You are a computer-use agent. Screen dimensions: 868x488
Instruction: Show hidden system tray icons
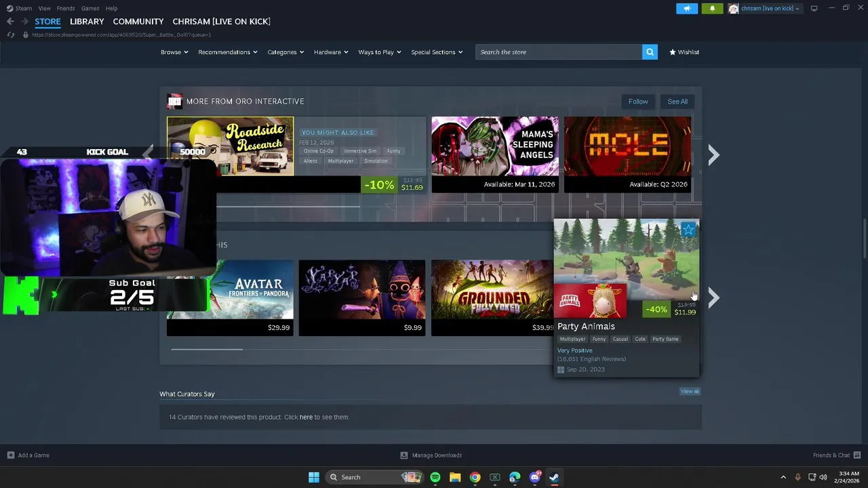[x=783, y=477]
